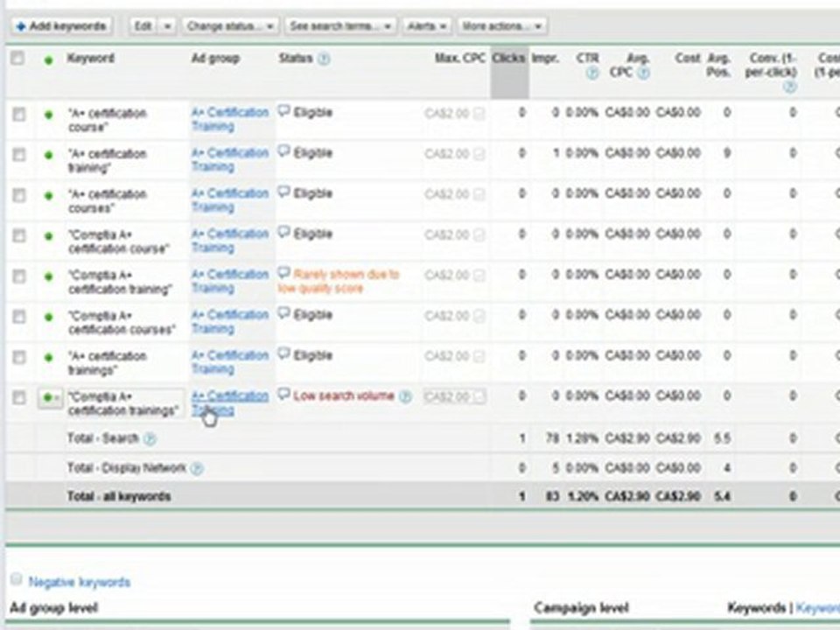This screenshot has height=630, width=840.
Task: Edit Max. CPC for "Comptia A+ certification trainings"
Action: click(454, 397)
